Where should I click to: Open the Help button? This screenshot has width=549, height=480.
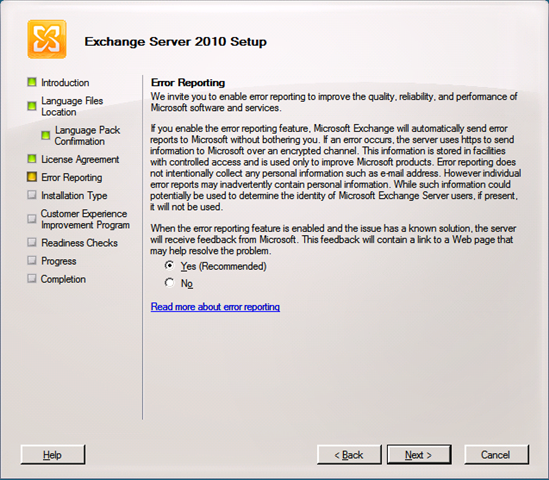coord(53,455)
